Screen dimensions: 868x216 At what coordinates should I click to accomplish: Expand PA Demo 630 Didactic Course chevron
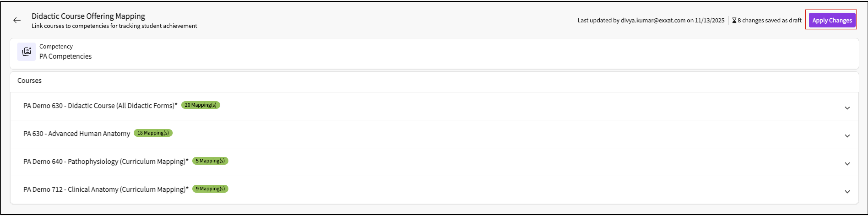click(847, 108)
